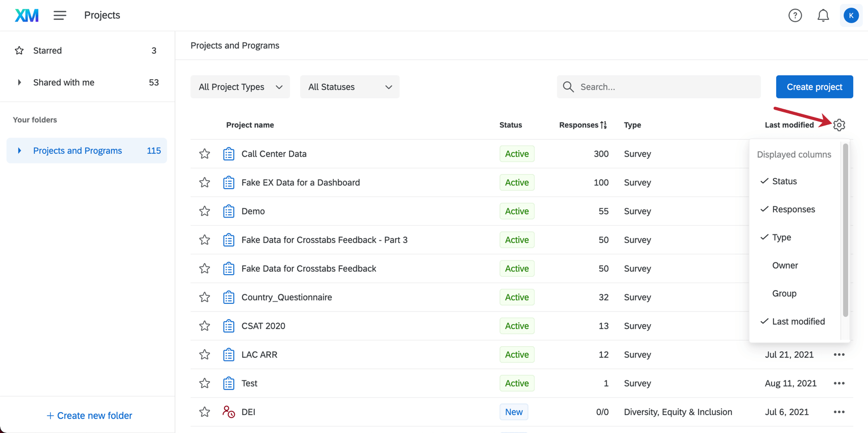Open the hamburger navigation menu
Viewport: 868px width, 433px height.
click(60, 15)
